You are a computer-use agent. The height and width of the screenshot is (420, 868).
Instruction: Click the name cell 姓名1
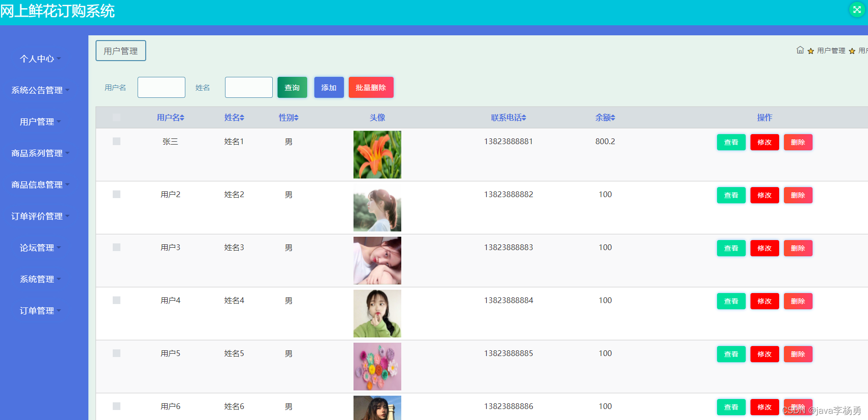click(x=234, y=141)
